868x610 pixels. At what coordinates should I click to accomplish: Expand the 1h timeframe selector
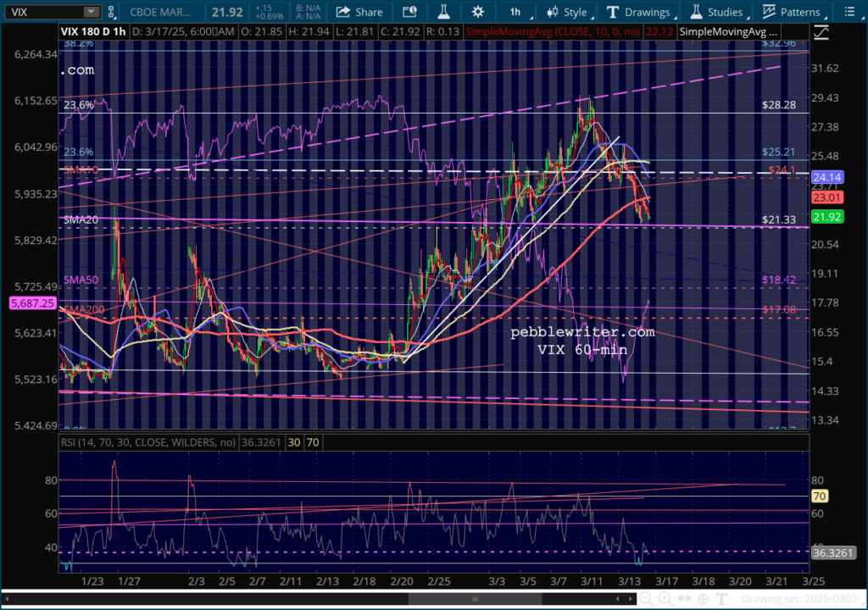516,12
